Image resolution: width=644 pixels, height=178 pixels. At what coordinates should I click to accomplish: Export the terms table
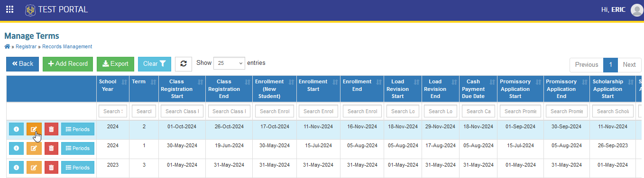115,64
